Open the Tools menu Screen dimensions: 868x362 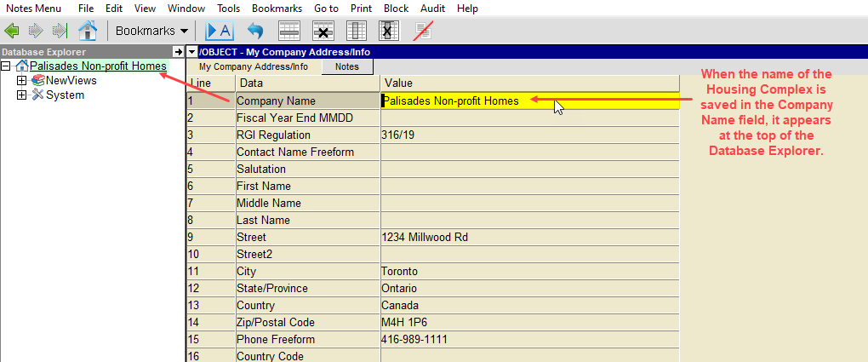tap(228, 8)
